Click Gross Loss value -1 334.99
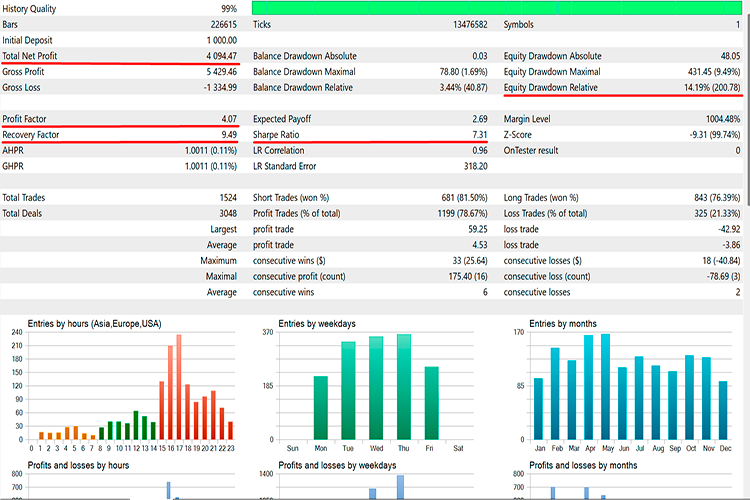 click(220, 88)
